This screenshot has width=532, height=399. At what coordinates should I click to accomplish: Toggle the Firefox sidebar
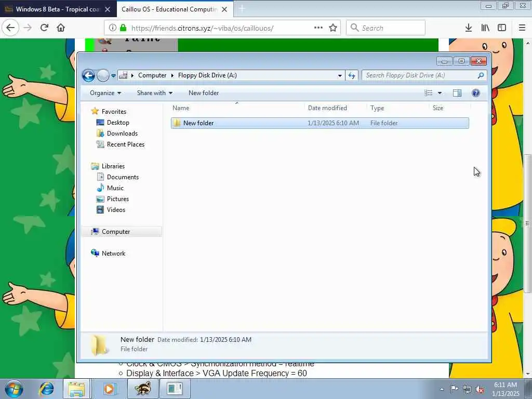[x=502, y=28]
